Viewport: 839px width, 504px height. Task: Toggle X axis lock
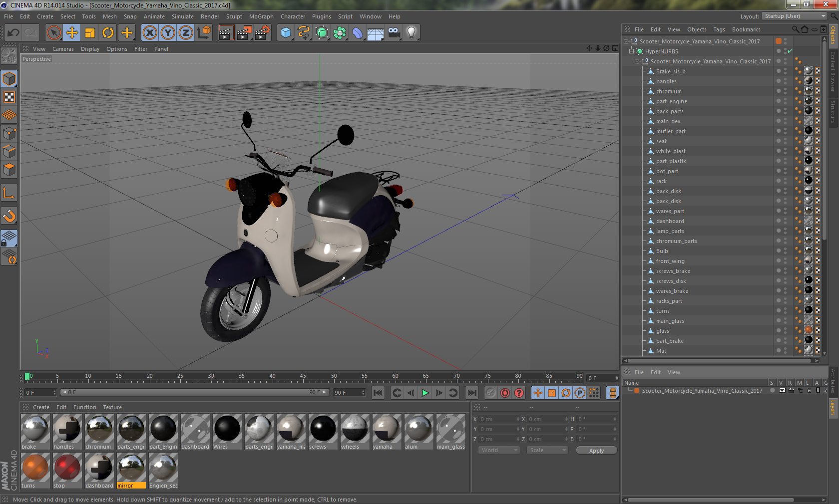click(x=149, y=33)
